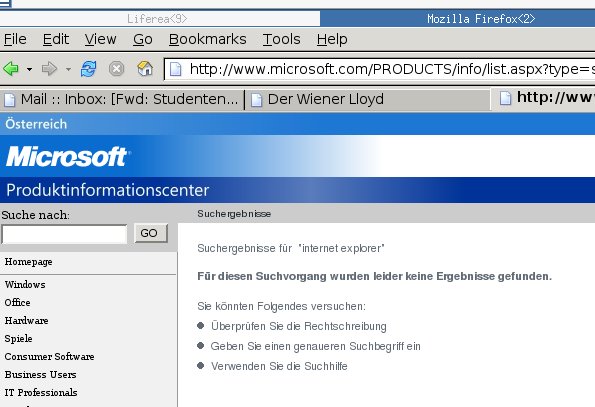The height and width of the screenshot is (407, 595).
Task: Reload the page with the refresh icon
Action: coord(88,69)
